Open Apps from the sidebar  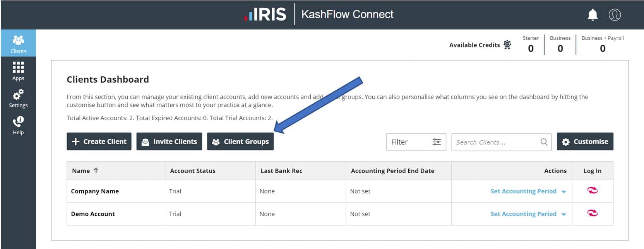click(x=18, y=71)
